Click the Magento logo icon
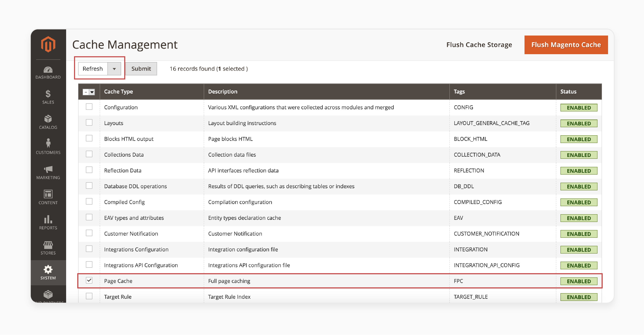Image resolution: width=644 pixels, height=335 pixels. pos(48,44)
